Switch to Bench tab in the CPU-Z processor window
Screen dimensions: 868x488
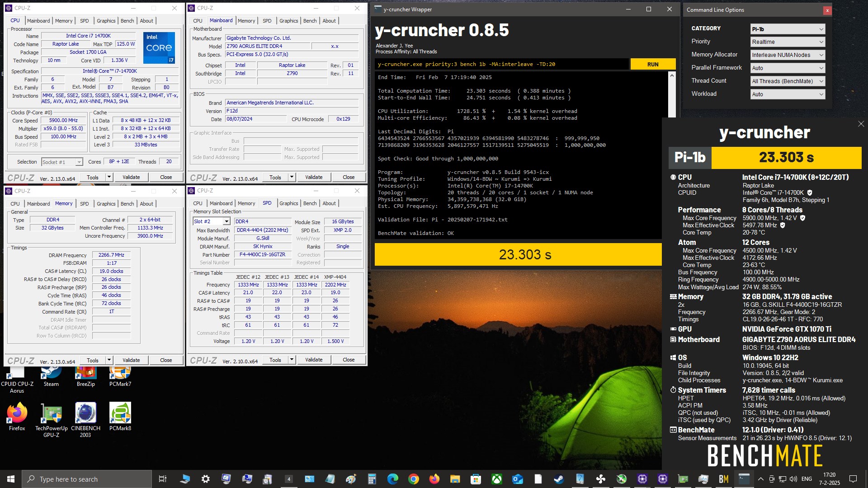(127, 21)
